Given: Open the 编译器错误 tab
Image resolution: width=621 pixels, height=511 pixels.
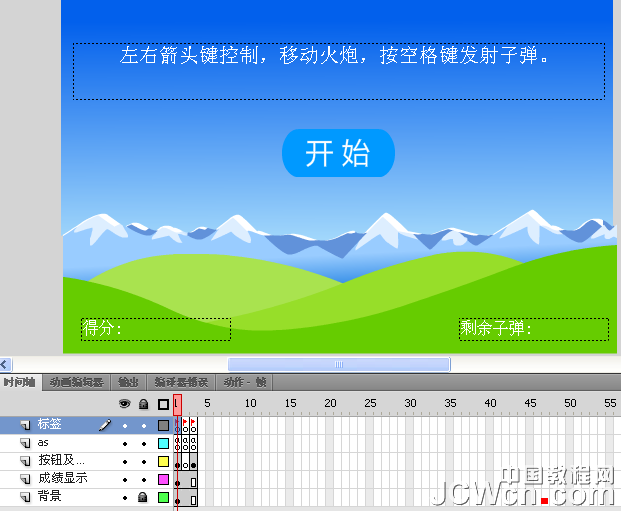Looking at the screenshot, I should (181, 382).
